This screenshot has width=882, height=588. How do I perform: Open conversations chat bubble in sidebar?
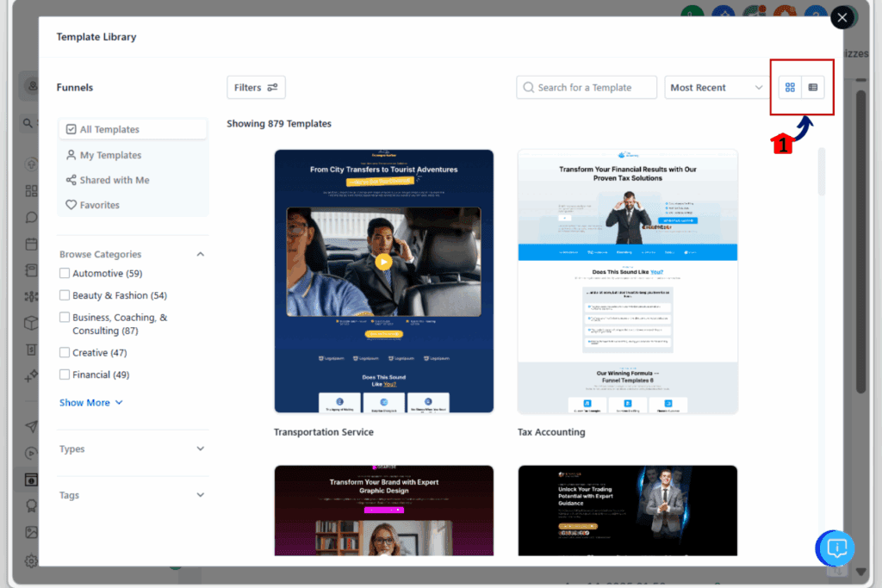point(32,218)
